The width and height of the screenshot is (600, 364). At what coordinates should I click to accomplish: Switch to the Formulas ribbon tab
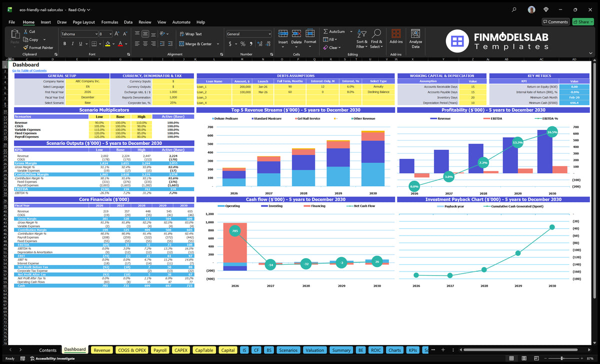click(x=109, y=22)
